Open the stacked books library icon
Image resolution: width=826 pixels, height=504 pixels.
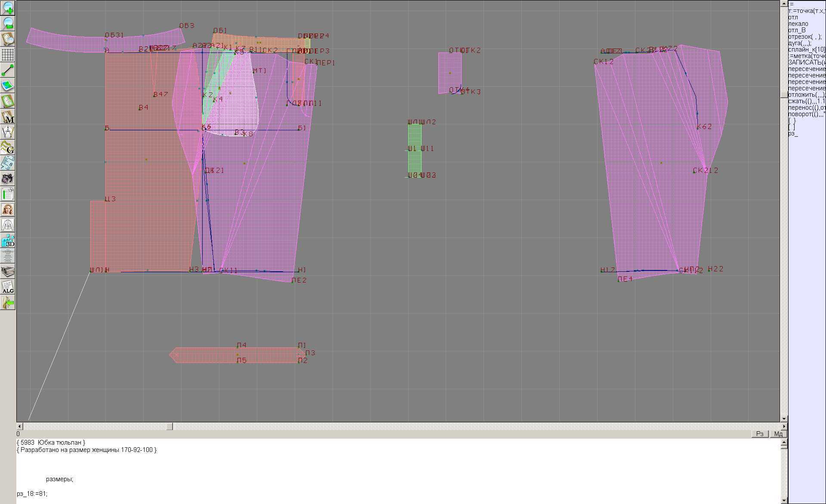point(8,271)
